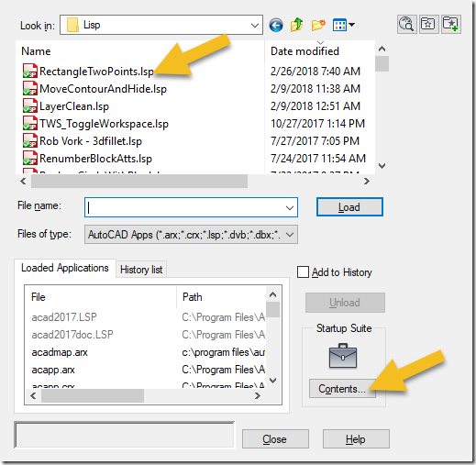The image size is (476, 465).
Task: Switch to the Loaded Applications tab
Action: pos(65,268)
